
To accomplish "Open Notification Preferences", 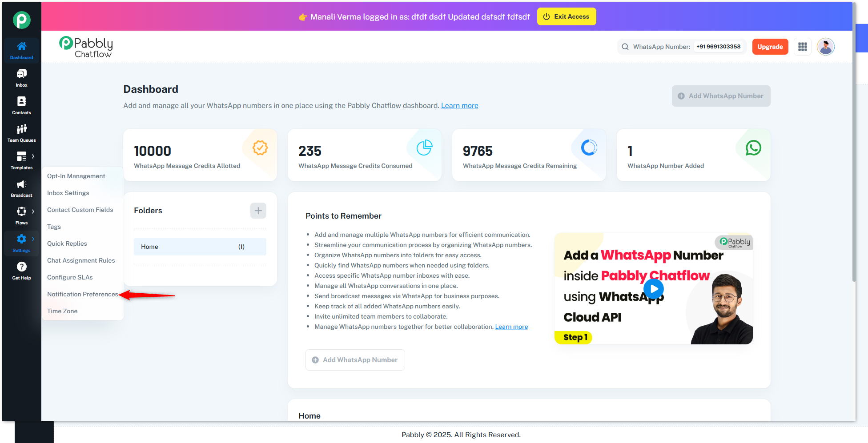I will coord(83,294).
